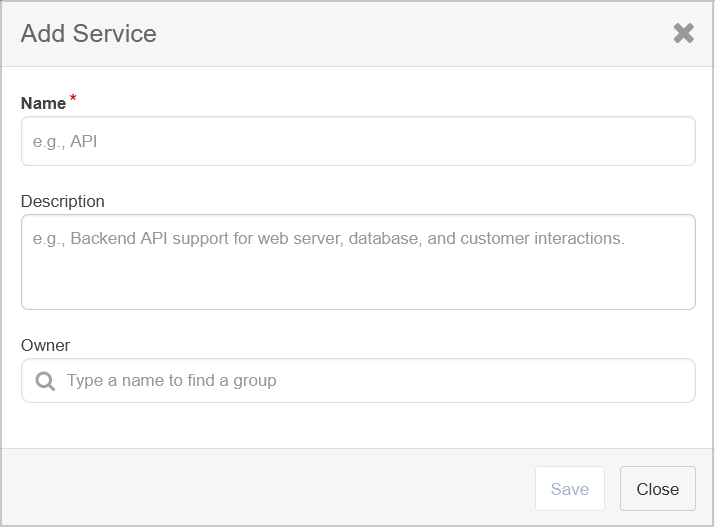Click the Description label
Viewport: 715px width, 527px height.
coord(62,202)
